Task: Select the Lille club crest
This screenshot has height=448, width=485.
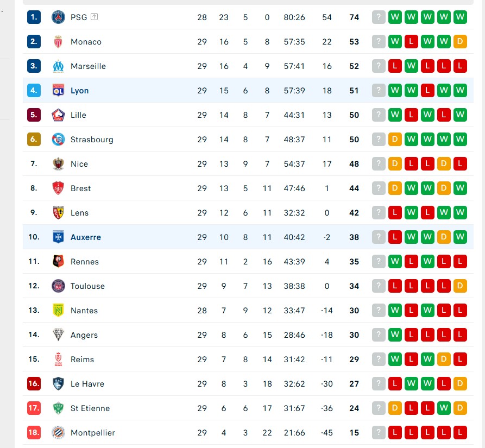Action: click(x=58, y=115)
